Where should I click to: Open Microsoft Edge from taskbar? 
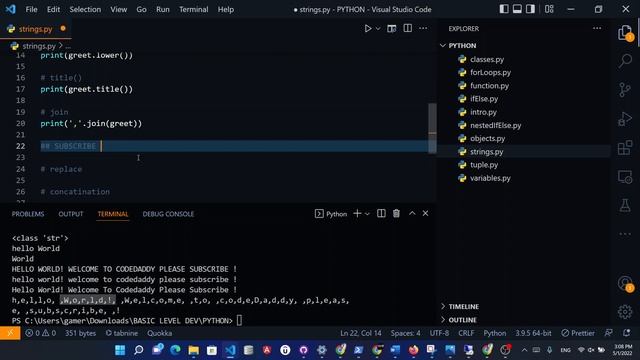tap(175, 350)
